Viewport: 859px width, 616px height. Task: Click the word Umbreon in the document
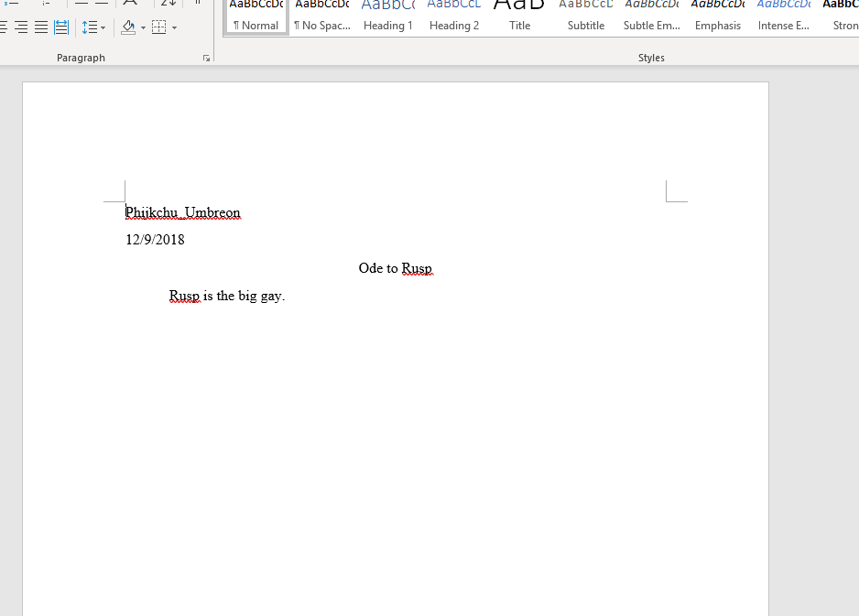pyautogui.click(x=212, y=212)
